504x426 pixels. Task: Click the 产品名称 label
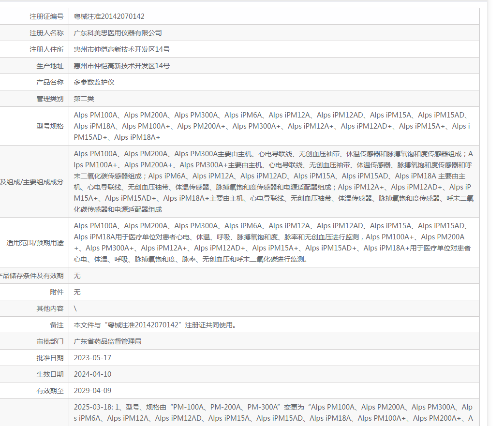coord(50,82)
